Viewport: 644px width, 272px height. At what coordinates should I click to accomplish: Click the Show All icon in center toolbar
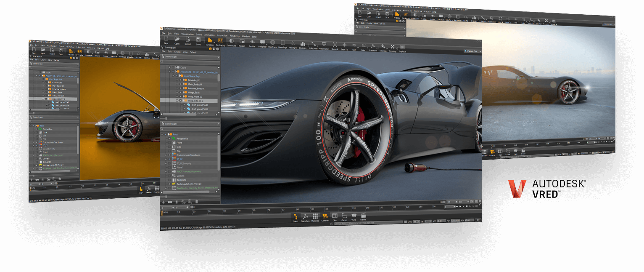tap(335, 45)
